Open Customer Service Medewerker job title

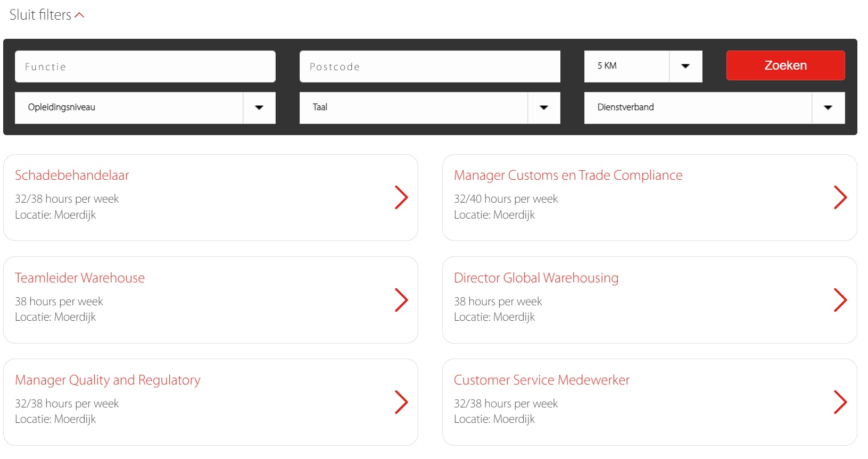pyautogui.click(x=541, y=380)
